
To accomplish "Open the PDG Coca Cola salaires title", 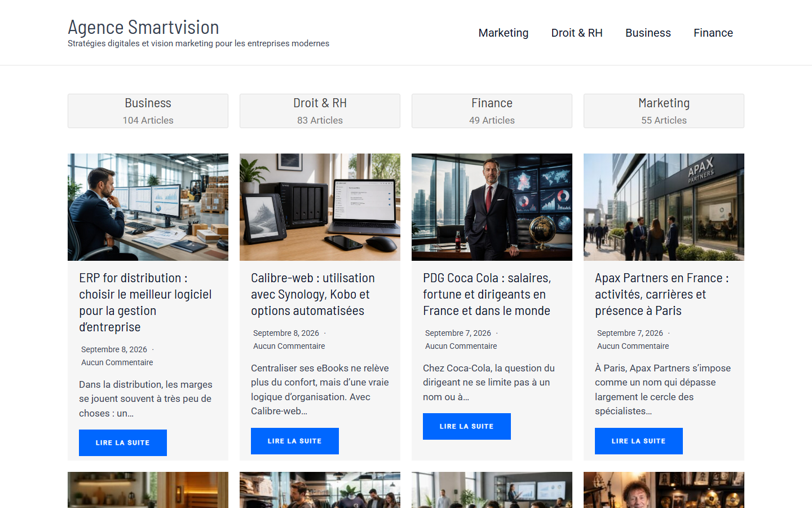I will [487, 294].
